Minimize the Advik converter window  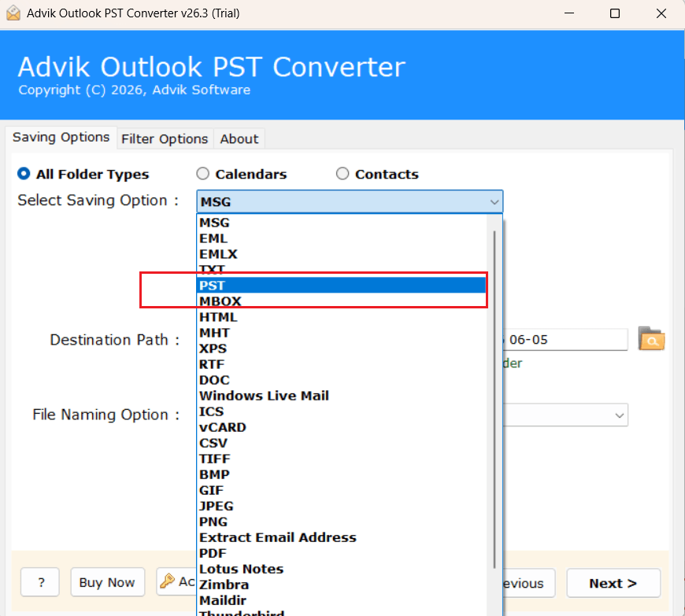(x=569, y=13)
